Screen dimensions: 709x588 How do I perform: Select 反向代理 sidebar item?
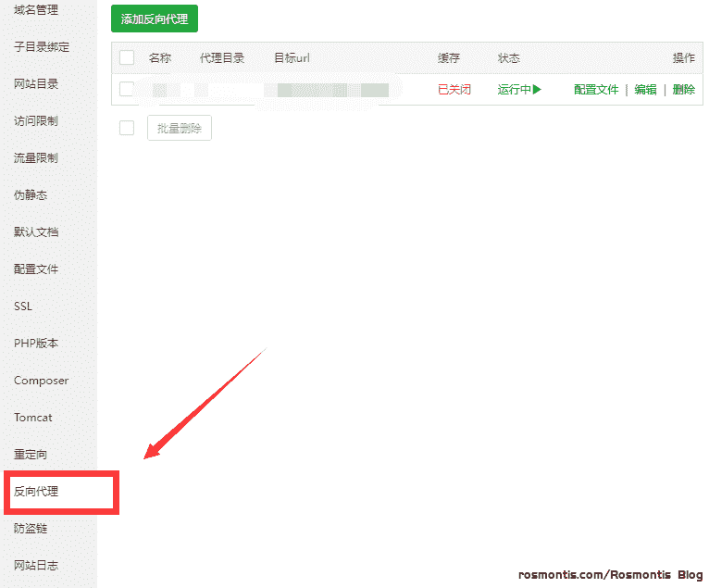[36, 491]
